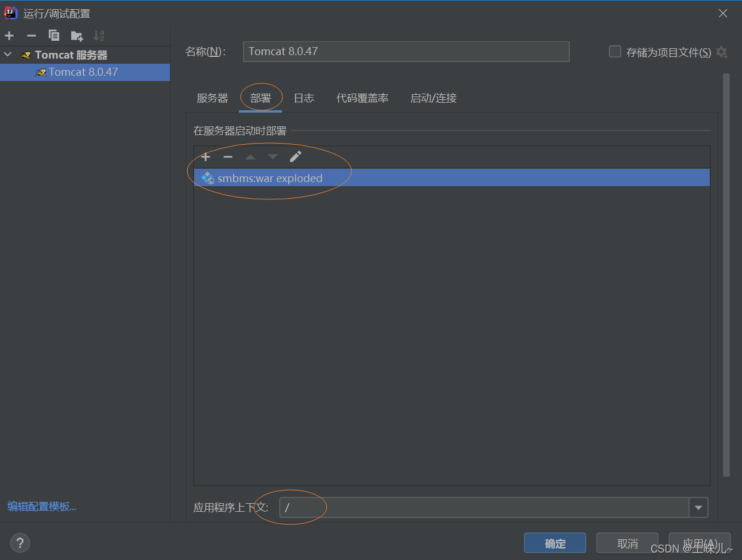This screenshot has height=560, width=742.
Task: Switch to the 部署 tab
Action: [x=261, y=98]
